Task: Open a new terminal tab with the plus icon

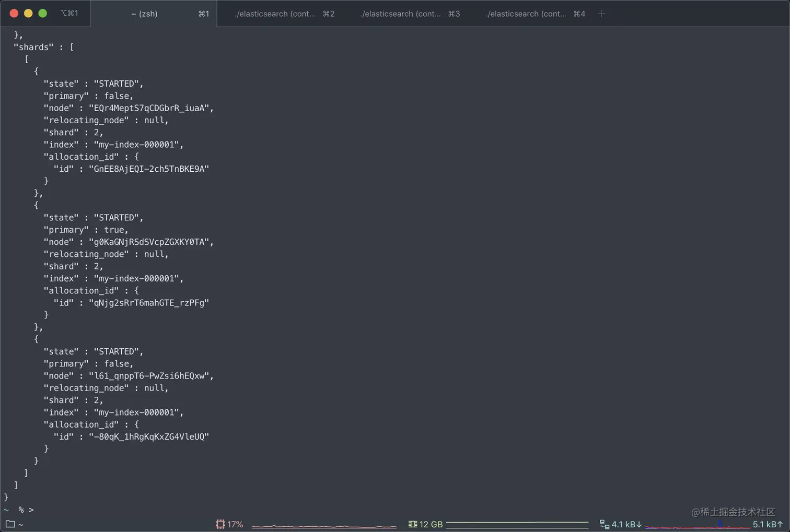Action: tap(601, 14)
